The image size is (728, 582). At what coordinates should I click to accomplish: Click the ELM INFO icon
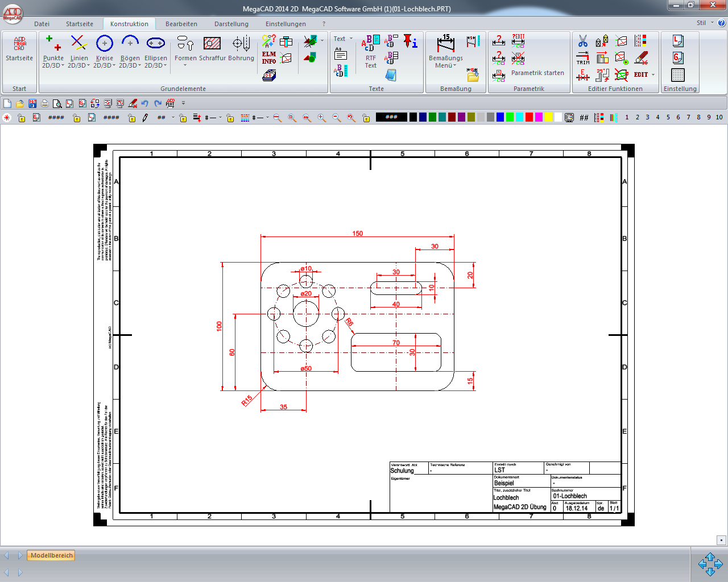point(269,57)
